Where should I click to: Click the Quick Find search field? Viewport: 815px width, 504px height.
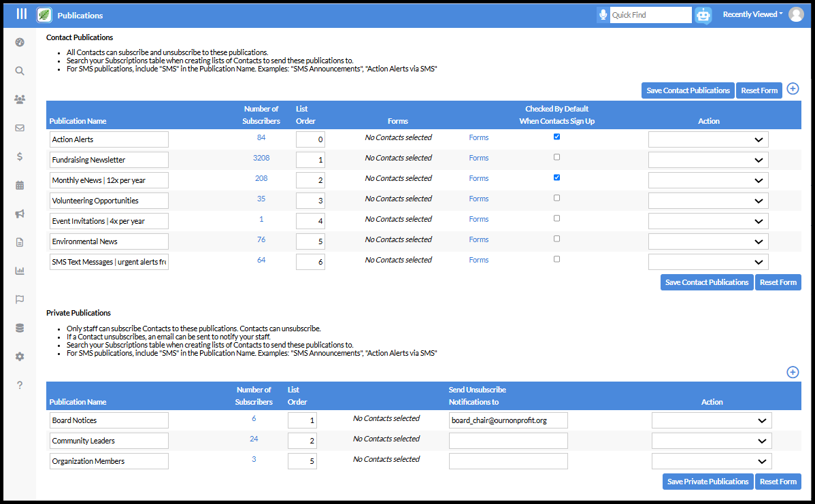651,15
